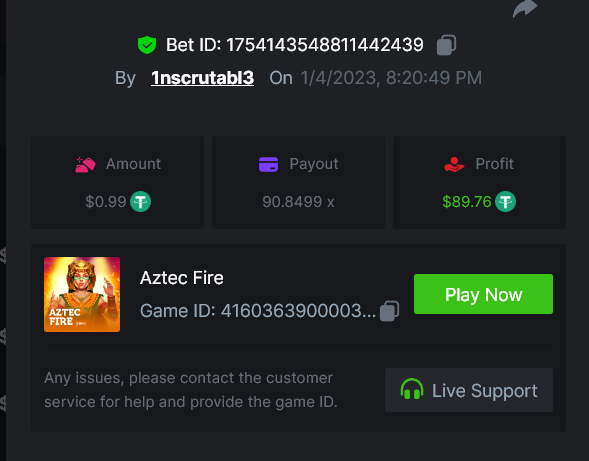The width and height of the screenshot is (589, 461).
Task: Click the Tether coin beside $0.99
Action: 140,202
